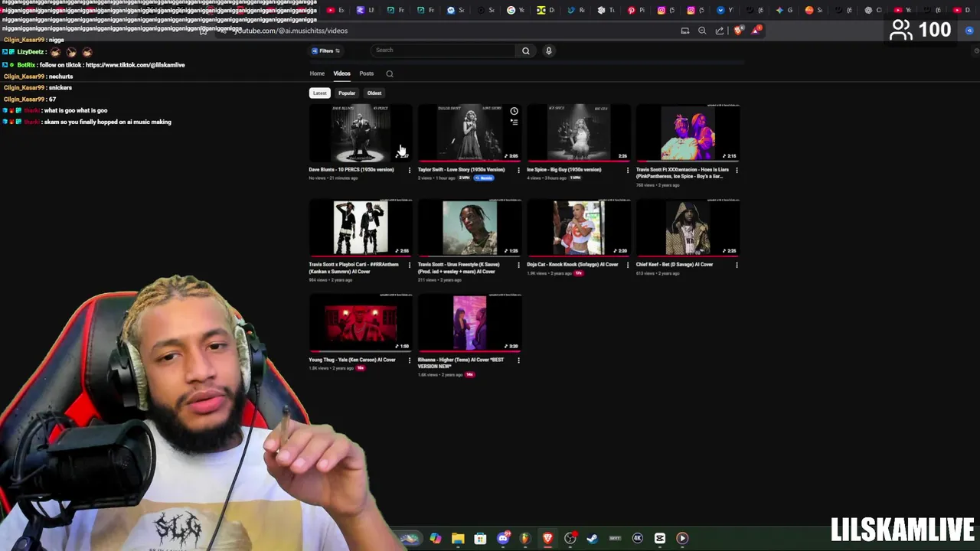The width and height of the screenshot is (980, 551).
Task: Open Ice Spice Big Guy thumbnail
Action: [x=578, y=132]
